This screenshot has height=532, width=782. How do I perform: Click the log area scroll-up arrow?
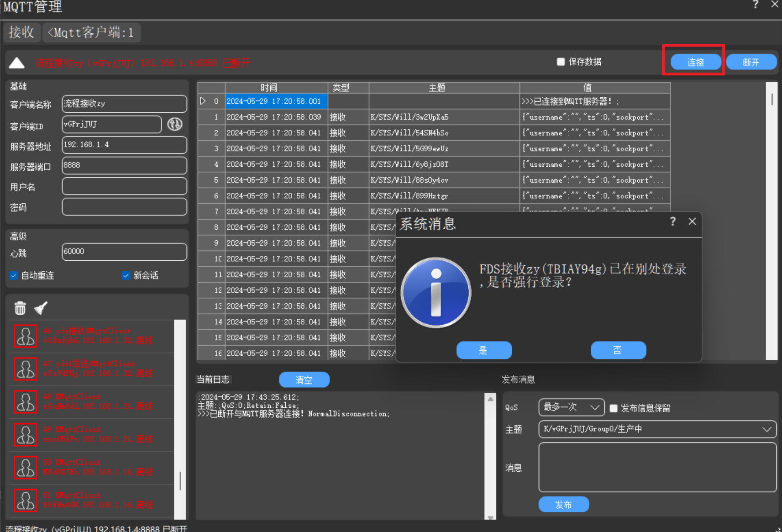491,399
